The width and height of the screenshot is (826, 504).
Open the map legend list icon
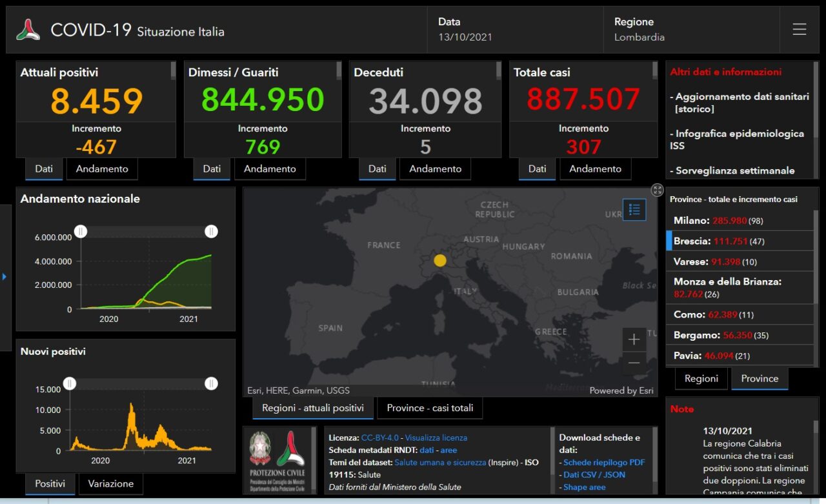pos(634,209)
